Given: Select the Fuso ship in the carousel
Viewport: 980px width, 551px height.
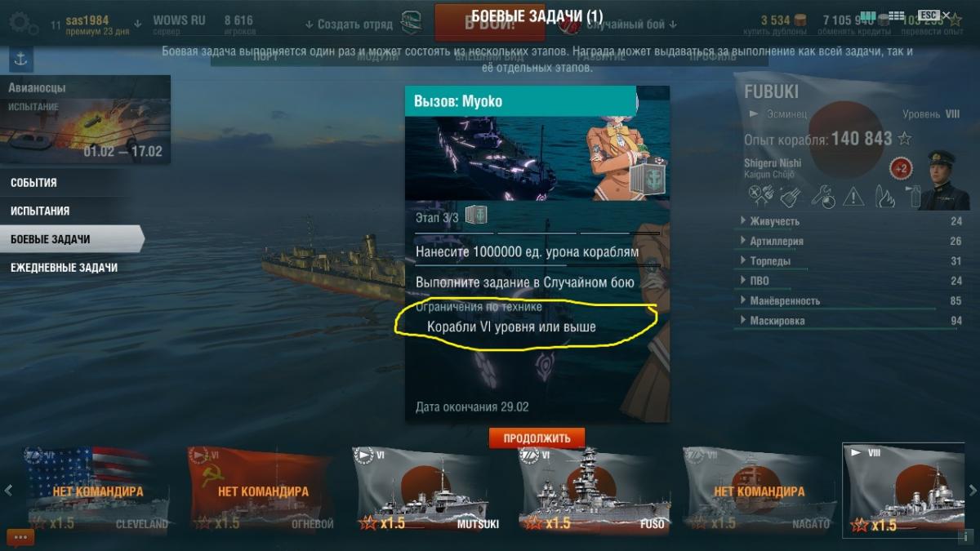Looking at the screenshot, I should tap(594, 490).
